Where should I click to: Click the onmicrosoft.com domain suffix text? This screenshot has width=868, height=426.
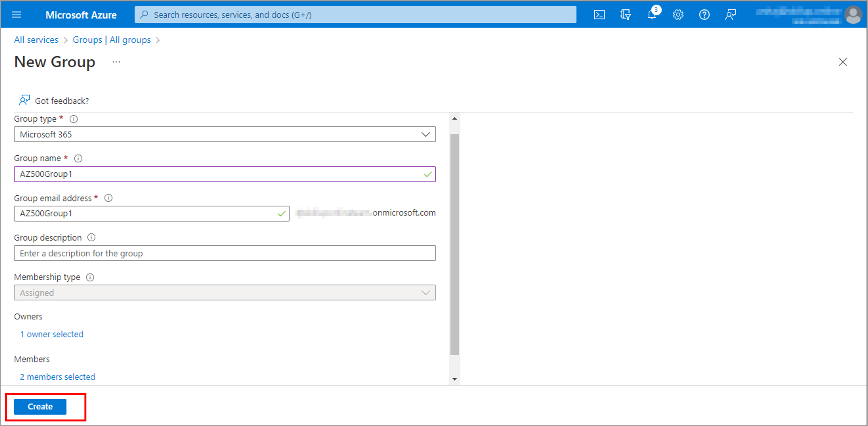pos(404,213)
